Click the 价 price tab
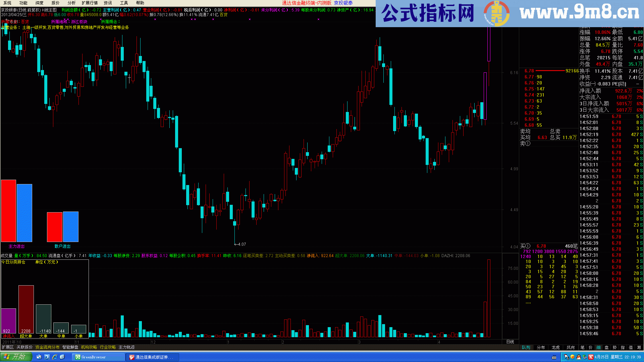 click(591, 348)
